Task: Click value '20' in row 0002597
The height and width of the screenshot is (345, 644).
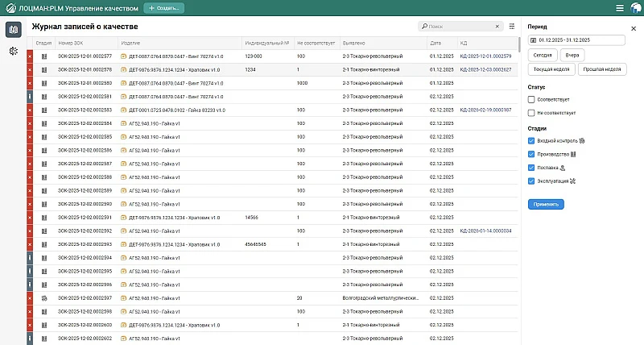Action: [299, 298]
